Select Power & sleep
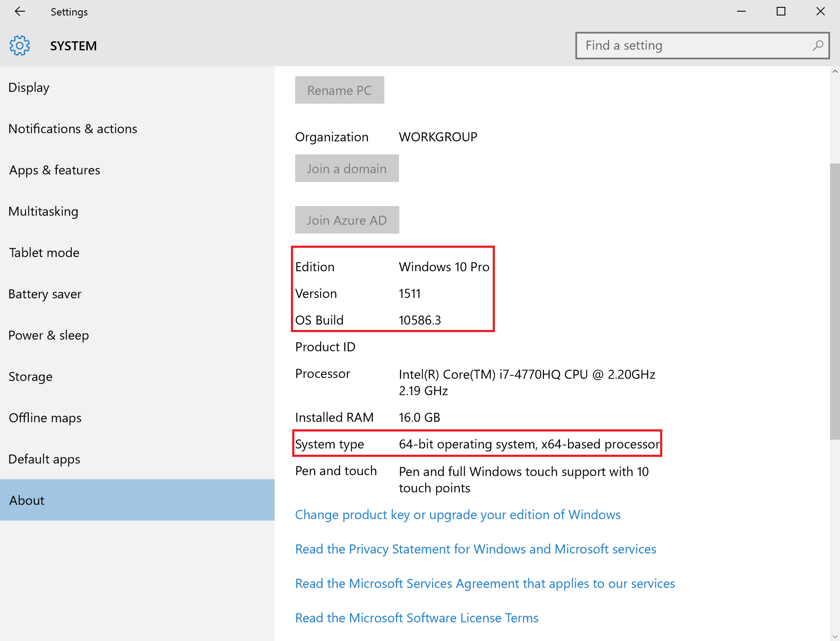 click(49, 335)
